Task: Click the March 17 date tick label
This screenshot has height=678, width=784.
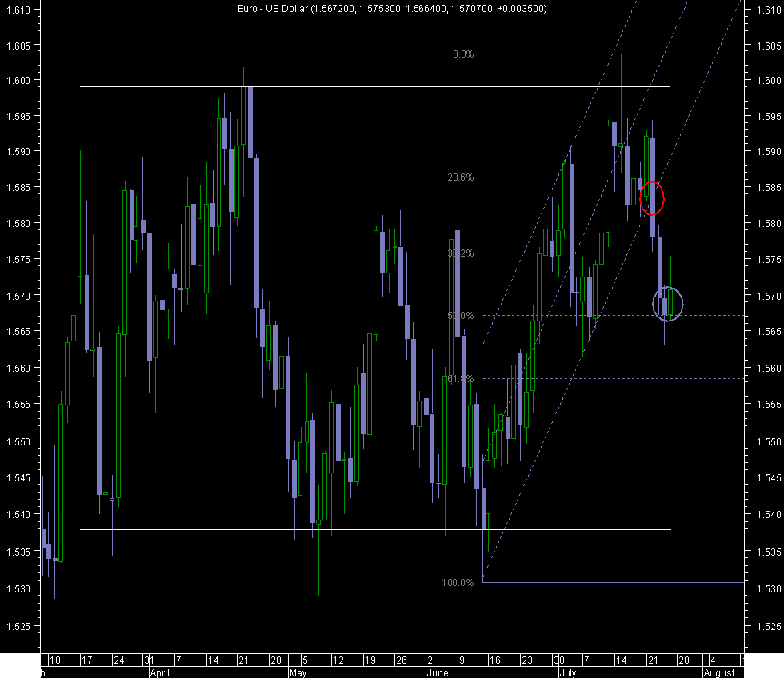Action: (87, 660)
